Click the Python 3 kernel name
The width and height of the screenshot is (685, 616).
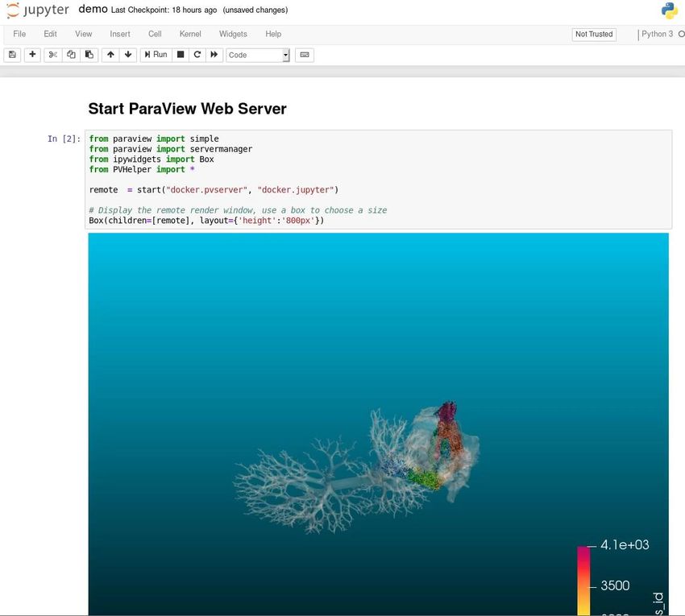[x=657, y=34]
